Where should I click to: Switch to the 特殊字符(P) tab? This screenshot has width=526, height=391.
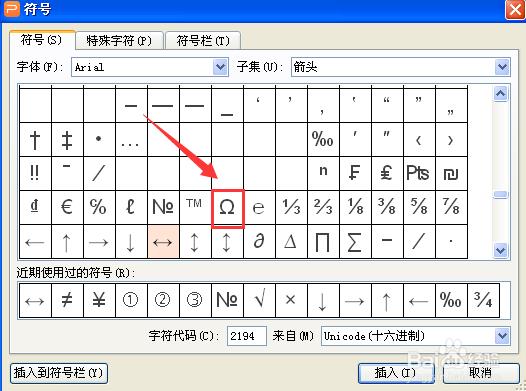[x=119, y=41]
